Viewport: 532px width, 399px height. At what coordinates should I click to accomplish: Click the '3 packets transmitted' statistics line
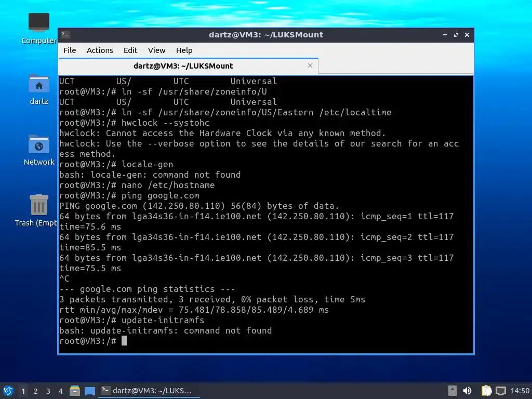(212, 300)
